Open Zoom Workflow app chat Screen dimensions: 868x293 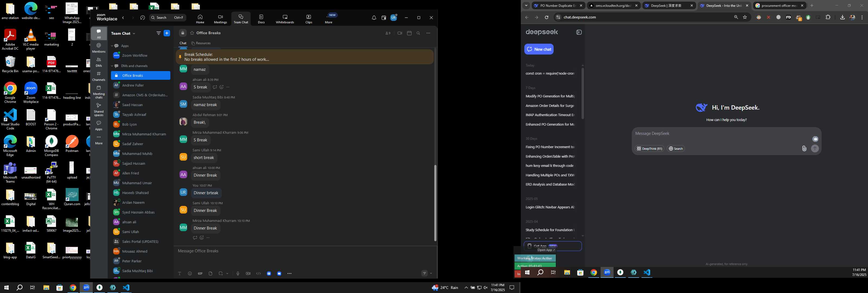[141, 55]
